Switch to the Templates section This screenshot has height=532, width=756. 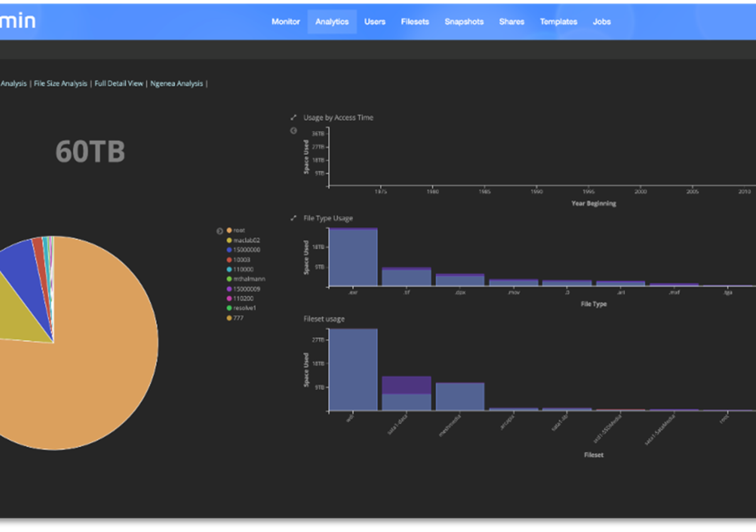coord(559,22)
